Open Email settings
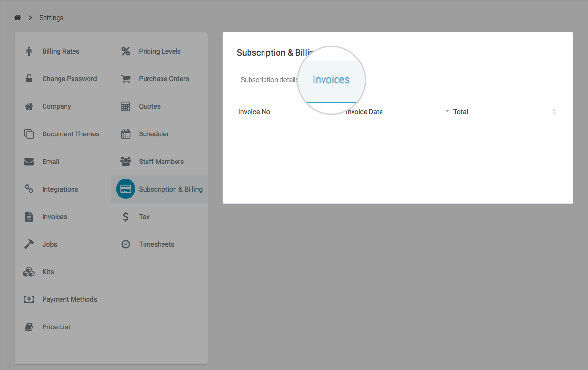 50,162
